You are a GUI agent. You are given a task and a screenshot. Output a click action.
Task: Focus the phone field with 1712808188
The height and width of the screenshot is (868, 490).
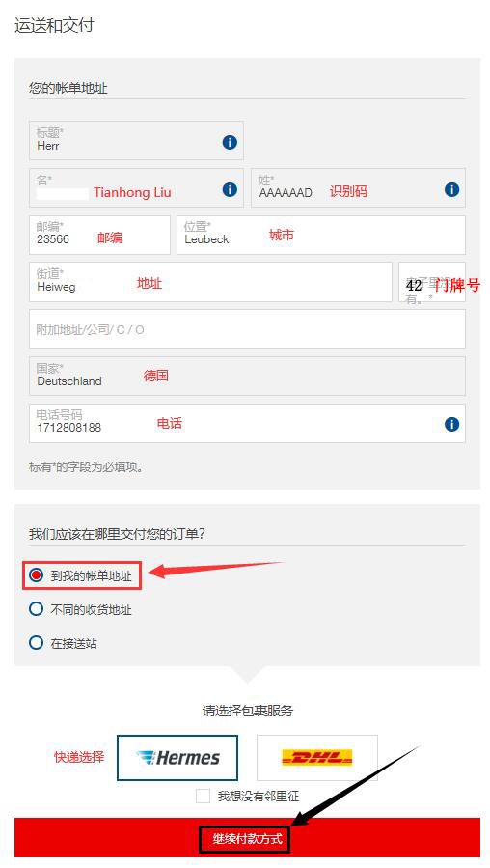coord(247,424)
